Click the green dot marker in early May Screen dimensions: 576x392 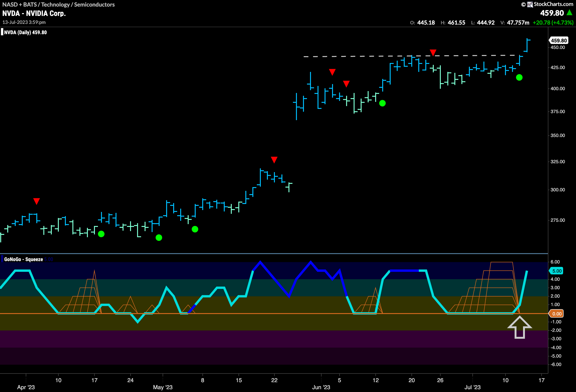(195, 229)
